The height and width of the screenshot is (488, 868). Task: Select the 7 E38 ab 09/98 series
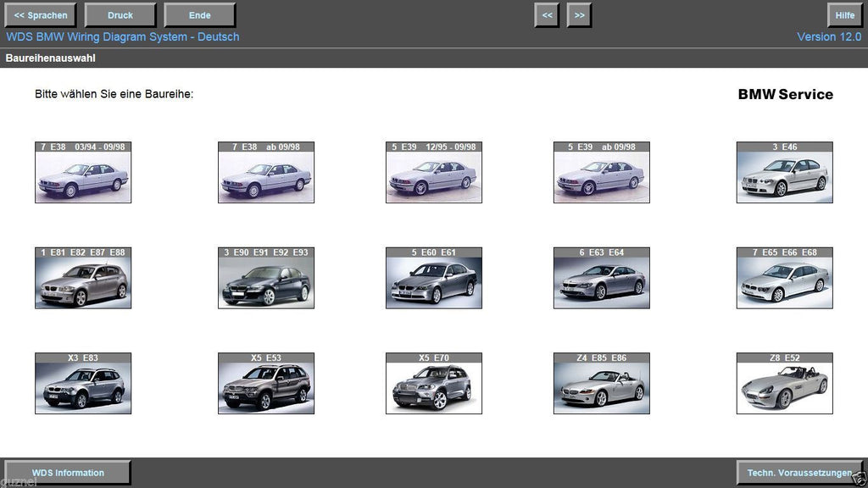tap(266, 172)
